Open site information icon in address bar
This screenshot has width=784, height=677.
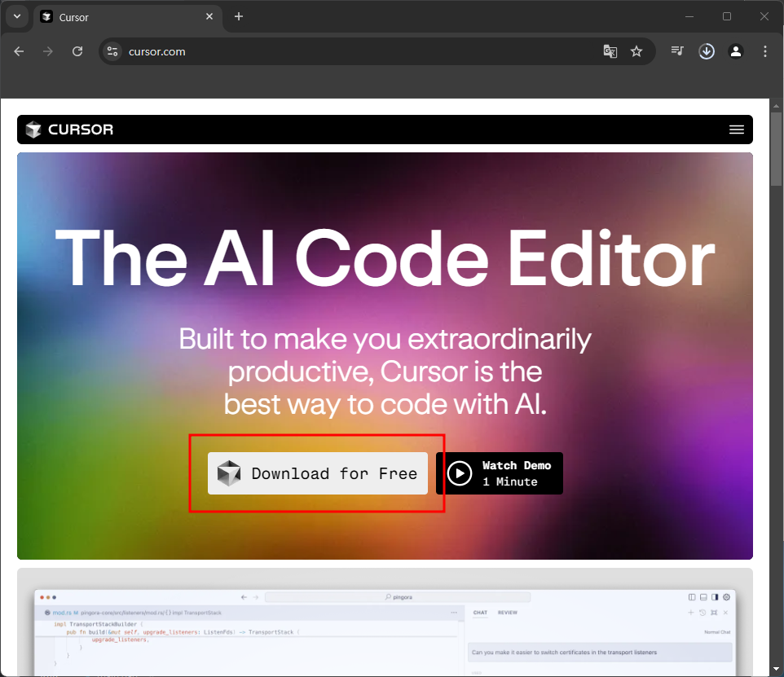(112, 51)
